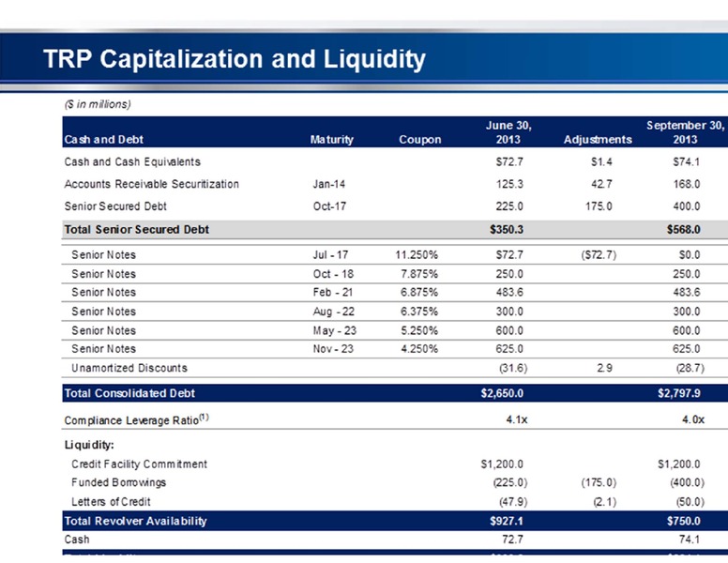
Task: Click the $750.0 revolver availability value
Action: point(683,521)
